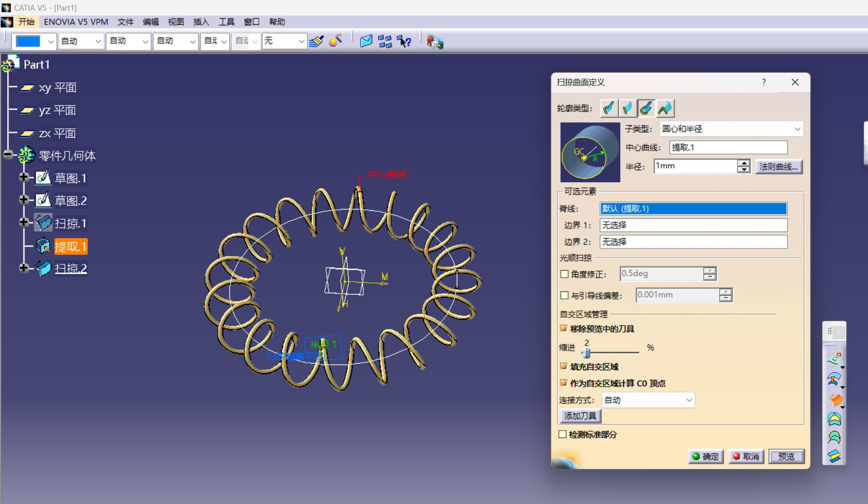Select the explicit profile type icon

pyautogui.click(x=609, y=108)
